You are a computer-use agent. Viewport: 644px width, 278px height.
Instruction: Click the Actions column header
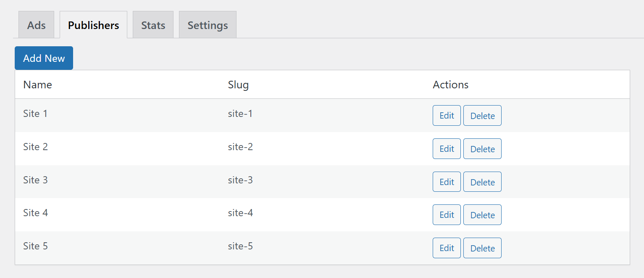tap(450, 85)
